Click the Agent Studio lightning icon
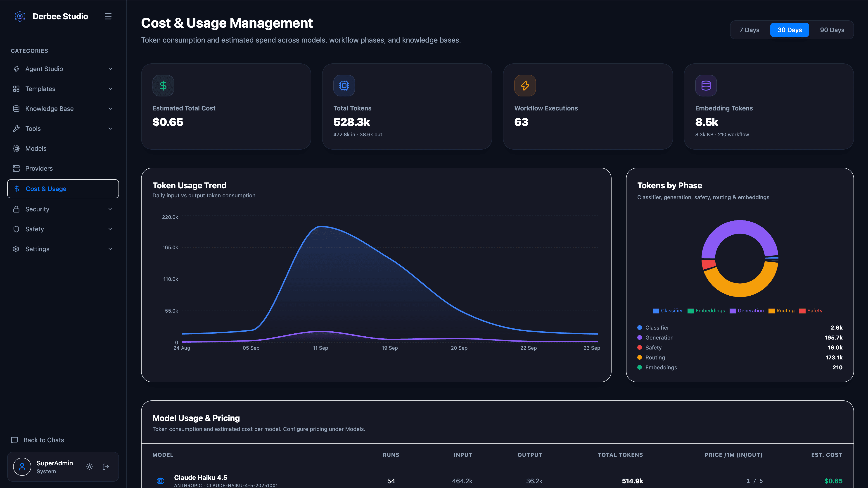The height and width of the screenshot is (488, 868). pyautogui.click(x=16, y=69)
